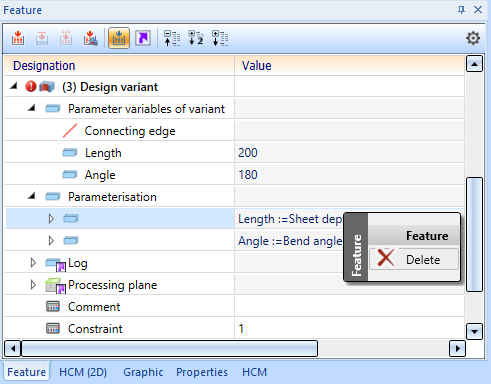The height and width of the screenshot is (384, 491).
Task: Expand the Log entry
Action: 33,263
